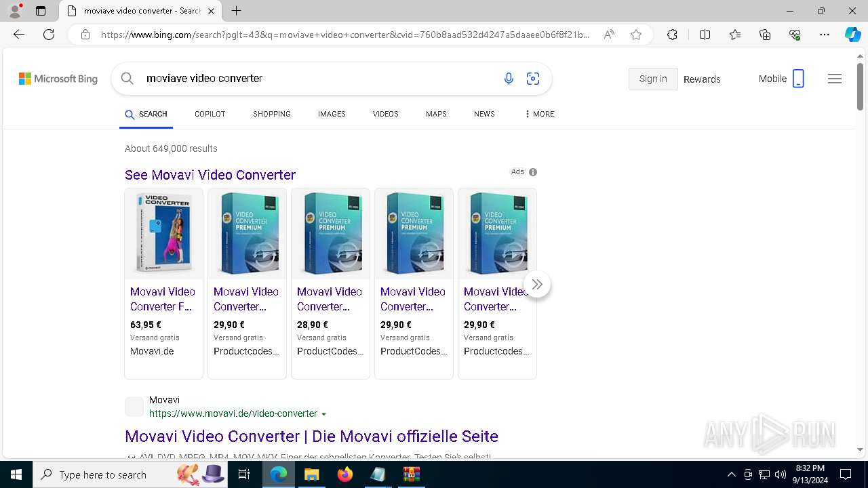Open the 28,90 € product thumbnail
This screenshot has height=488, width=868.
pos(330,234)
